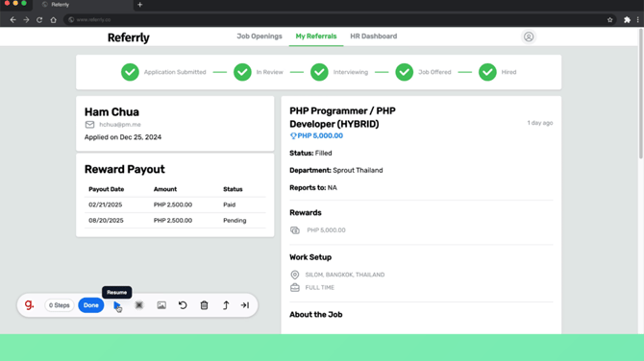Viewport: 644px width, 361px height.
Task: Collapse the recorder toolbar with arrow-to-bar icon
Action: point(245,305)
